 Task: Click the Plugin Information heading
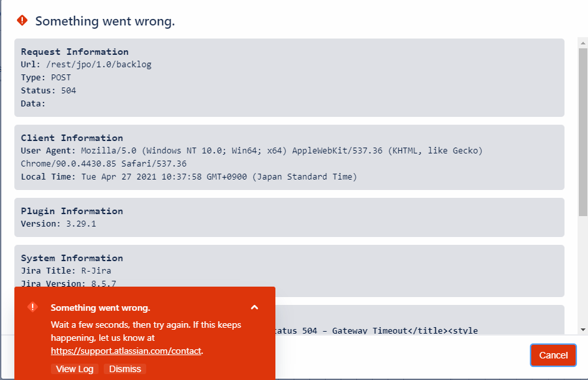72,211
